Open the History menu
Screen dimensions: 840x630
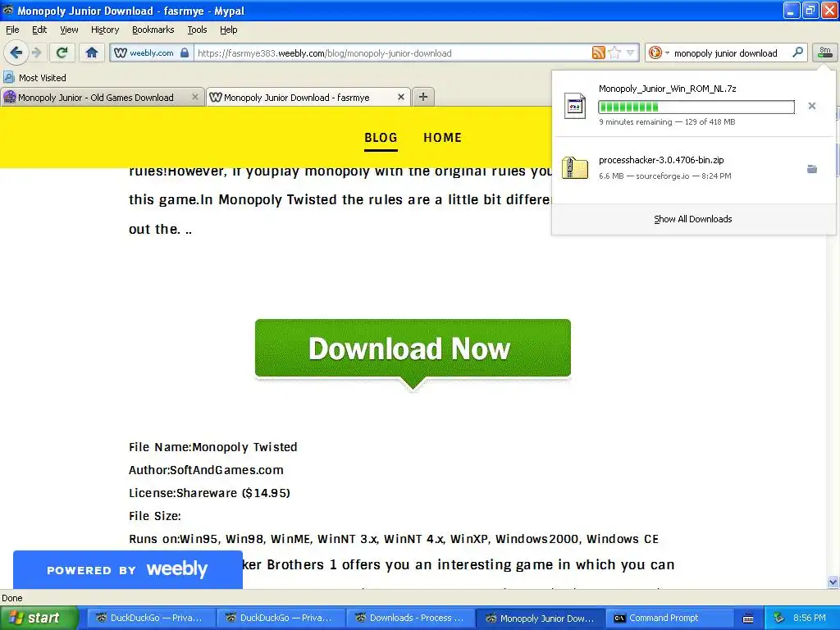point(104,30)
